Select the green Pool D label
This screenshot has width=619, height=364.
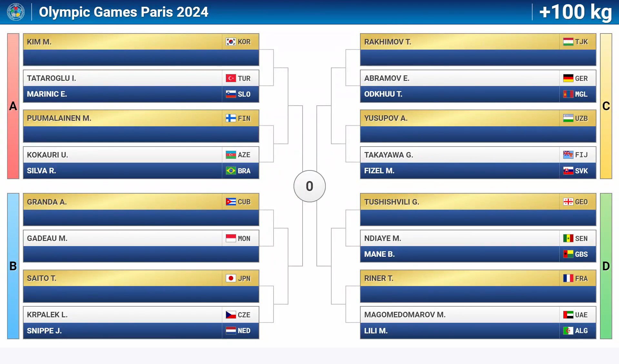606,266
